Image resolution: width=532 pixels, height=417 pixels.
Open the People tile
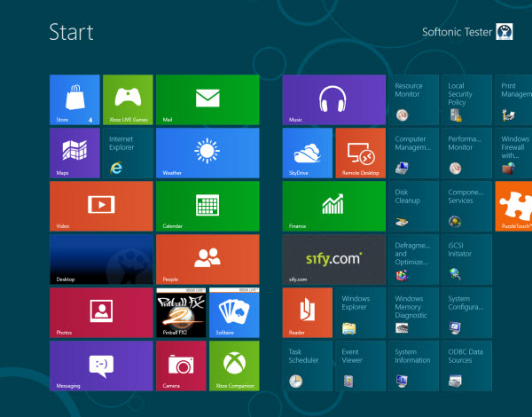point(207,259)
